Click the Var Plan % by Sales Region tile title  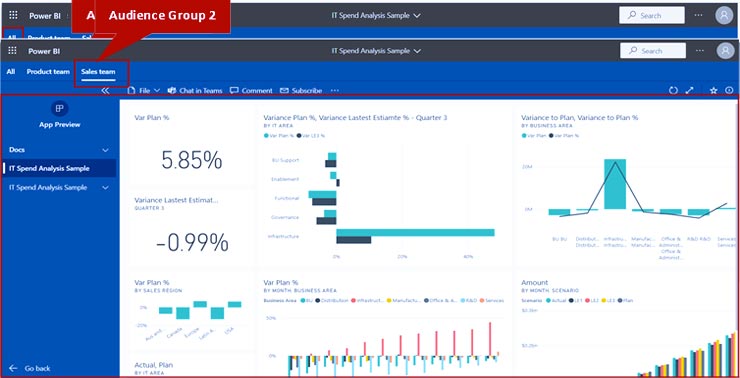(x=151, y=282)
